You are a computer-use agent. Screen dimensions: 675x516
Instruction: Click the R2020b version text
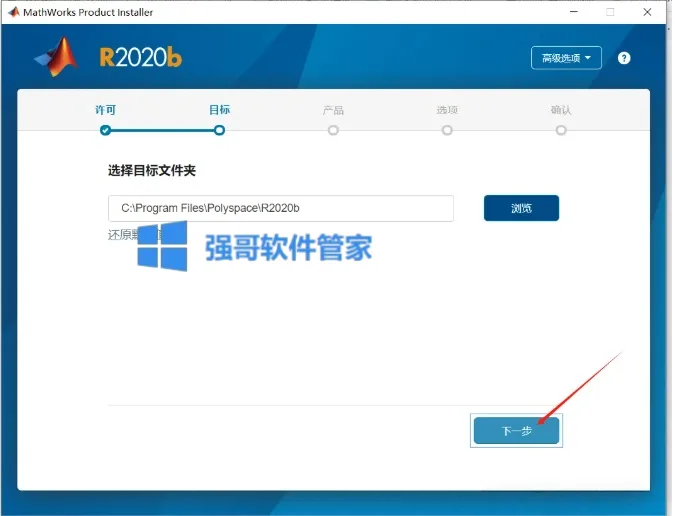point(141,58)
